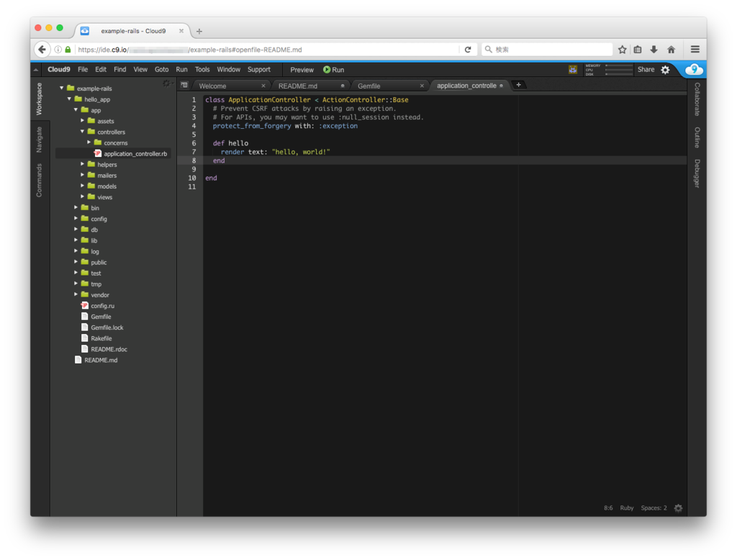Open the Cloud9 menu
This screenshot has width=737, height=560.
click(59, 70)
